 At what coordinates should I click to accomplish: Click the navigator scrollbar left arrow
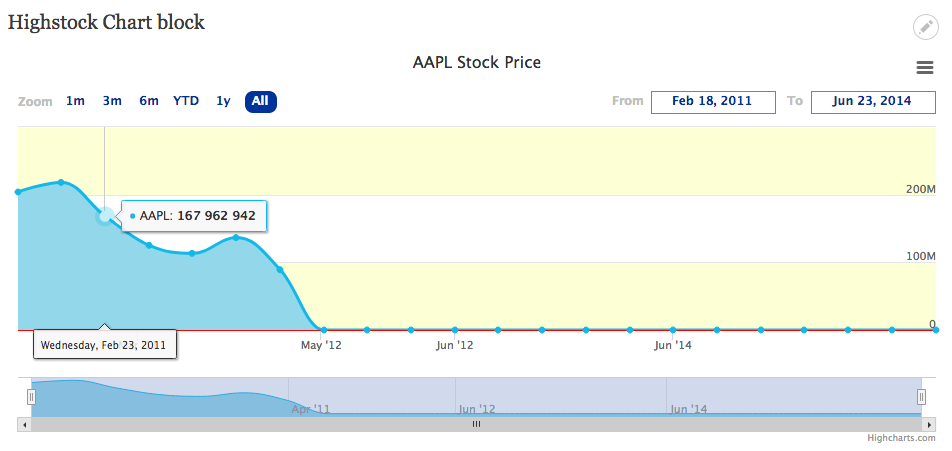tap(24, 424)
